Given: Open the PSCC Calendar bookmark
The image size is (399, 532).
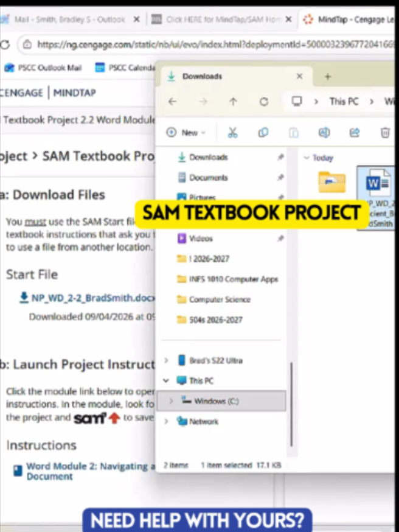Looking at the screenshot, I should click(x=125, y=68).
